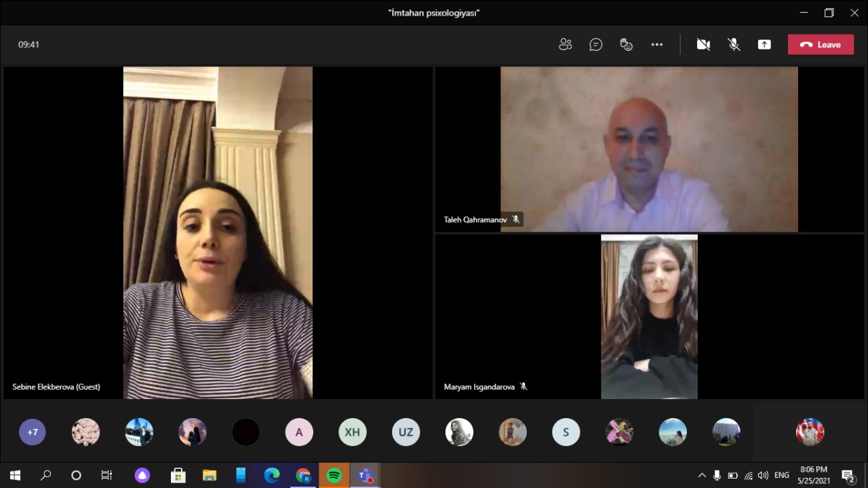Select the UZ participant avatar
Viewport: 868px width, 488px height.
(x=406, y=432)
